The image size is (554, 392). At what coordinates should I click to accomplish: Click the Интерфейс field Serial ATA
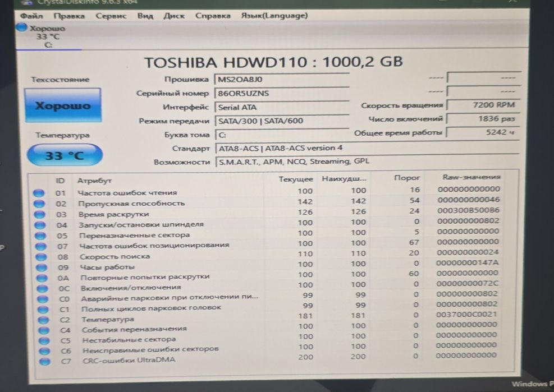coord(282,107)
